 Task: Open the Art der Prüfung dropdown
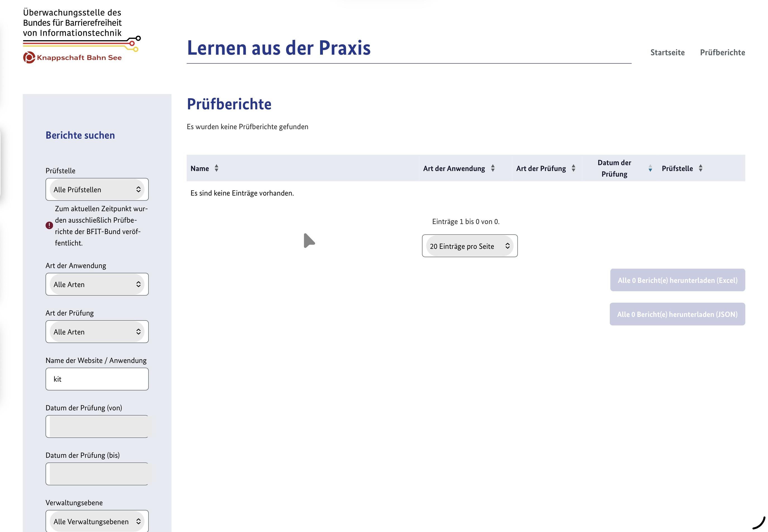click(97, 332)
